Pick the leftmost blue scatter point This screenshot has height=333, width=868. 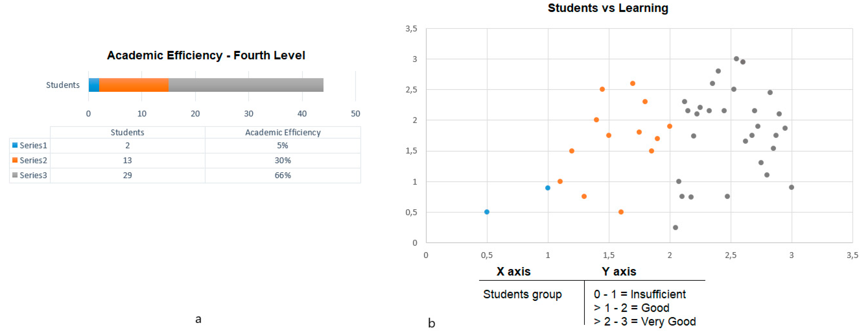coord(487,212)
